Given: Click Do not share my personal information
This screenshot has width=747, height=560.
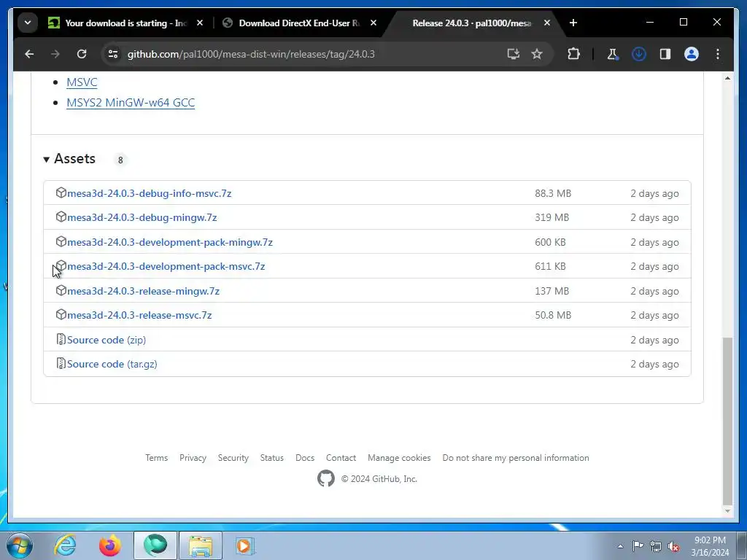Looking at the screenshot, I should [x=516, y=458].
